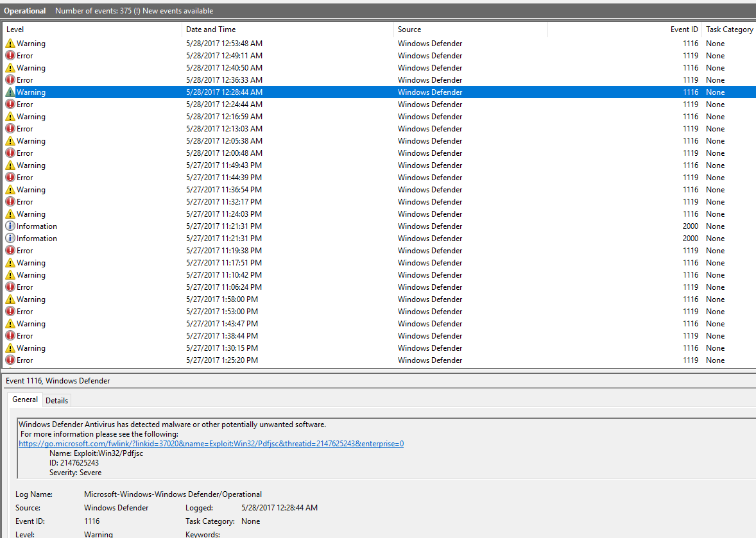Viewport: 756px width, 538px height.
Task: Click warning icon of 11:24:03 PM event
Action: click(x=10, y=214)
